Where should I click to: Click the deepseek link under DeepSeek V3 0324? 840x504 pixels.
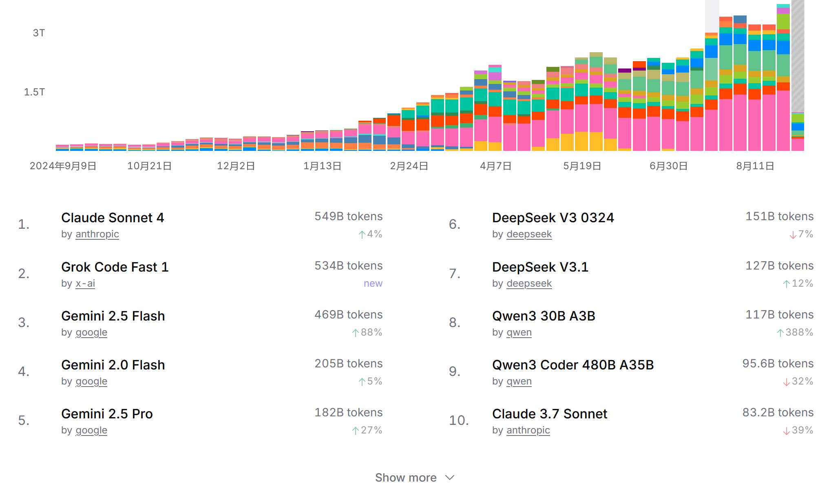pyautogui.click(x=529, y=234)
